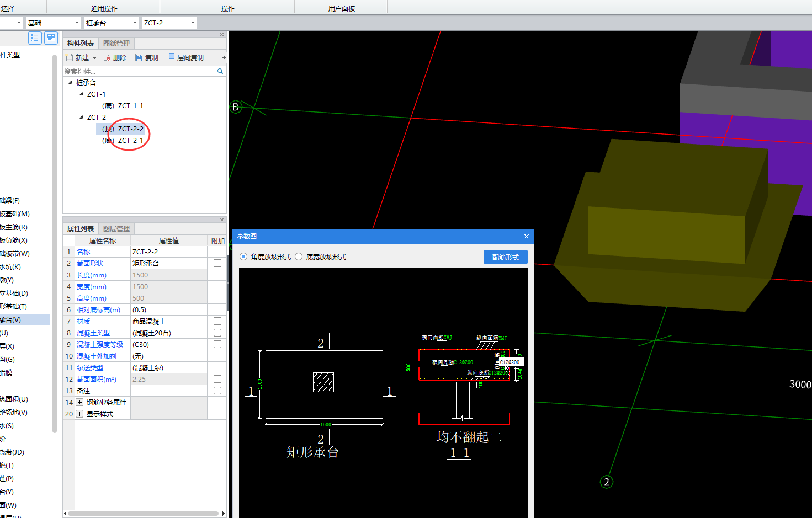Toggle the 截面形状 additional checkbox
Screen dimensions: 812x518
click(x=217, y=263)
